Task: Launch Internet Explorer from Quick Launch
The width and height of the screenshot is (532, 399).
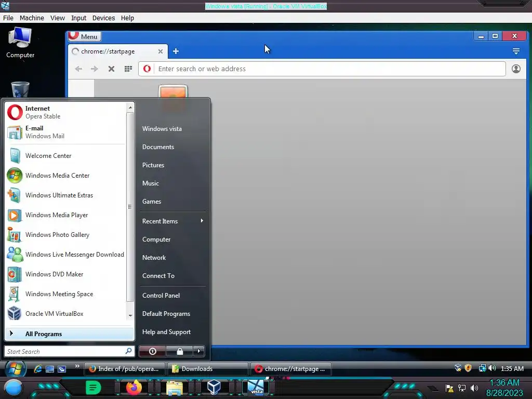Action: click(x=37, y=369)
